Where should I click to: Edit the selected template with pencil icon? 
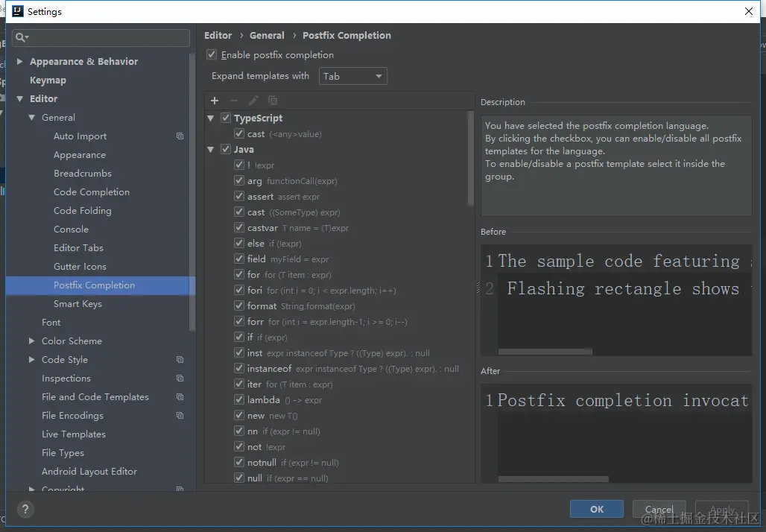click(253, 100)
